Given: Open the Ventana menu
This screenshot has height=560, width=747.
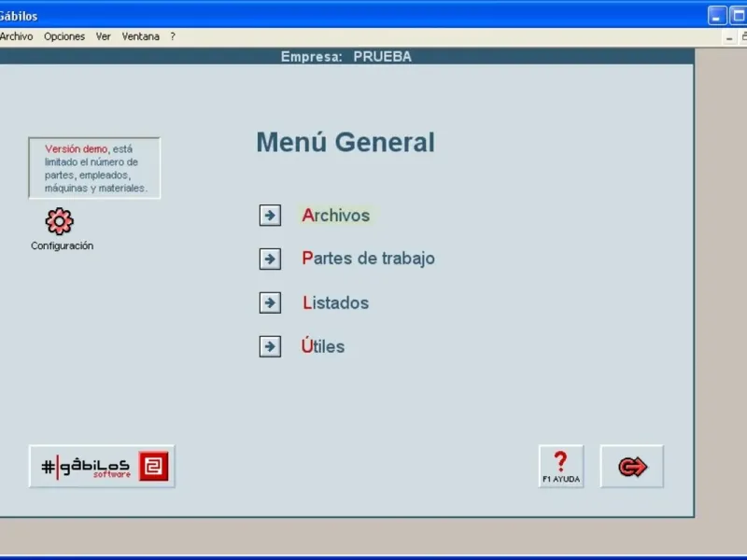Looking at the screenshot, I should [141, 36].
